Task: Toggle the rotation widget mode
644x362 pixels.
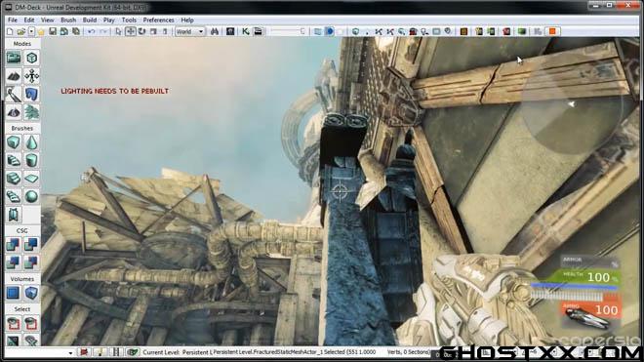Action: (141, 31)
